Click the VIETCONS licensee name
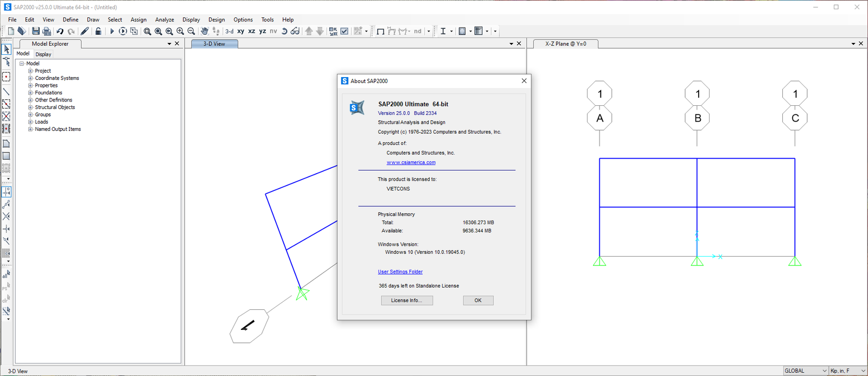This screenshot has height=376, width=868. click(398, 189)
